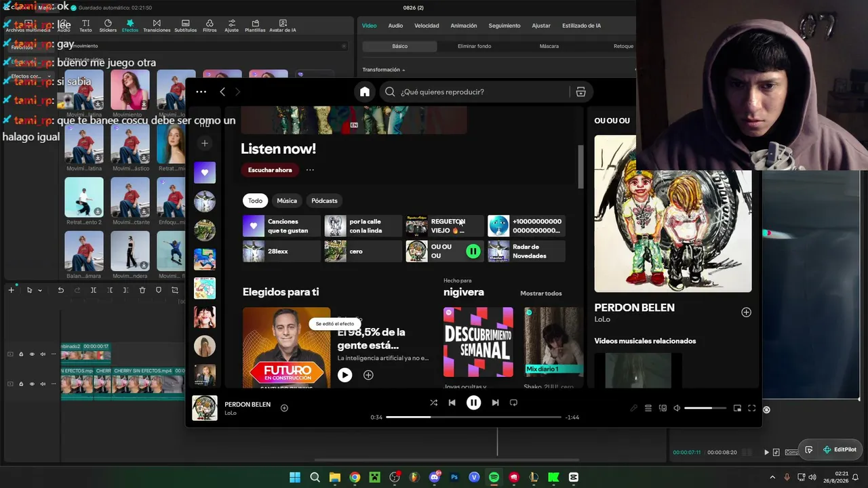
Task: Enter Spotify full screen mode
Action: point(751,408)
